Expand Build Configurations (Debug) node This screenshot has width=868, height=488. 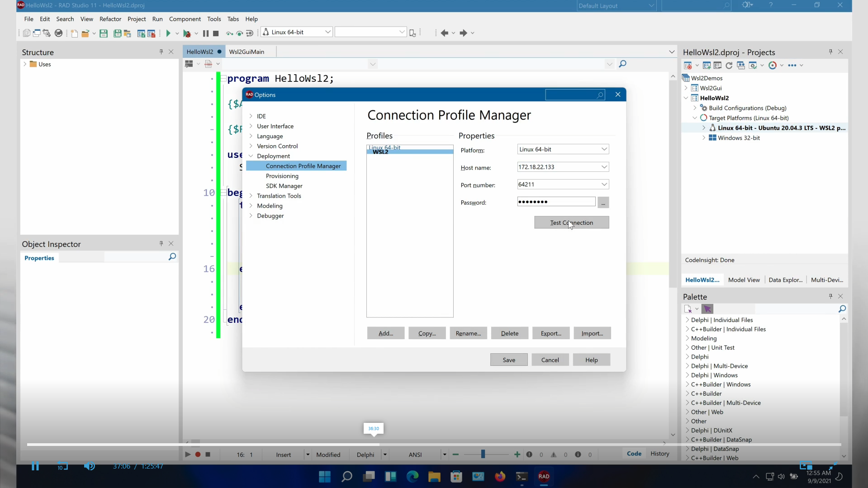tap(695, 108)
